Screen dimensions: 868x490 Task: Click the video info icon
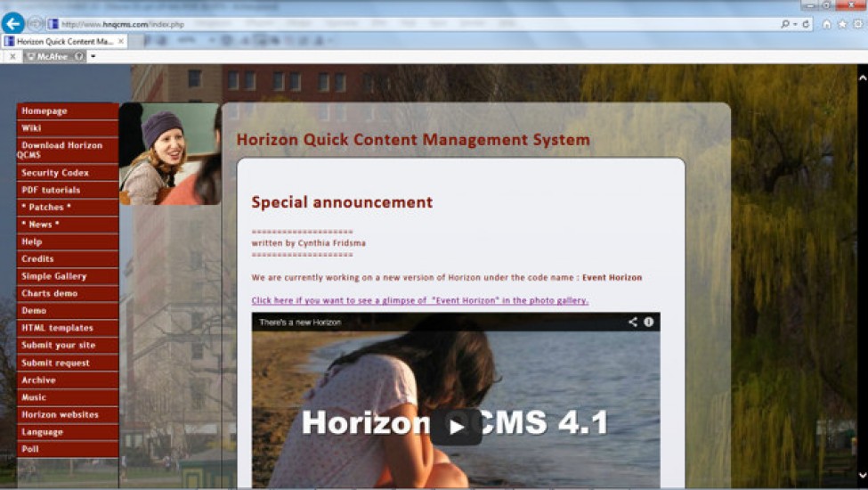[x=649, y=322]
